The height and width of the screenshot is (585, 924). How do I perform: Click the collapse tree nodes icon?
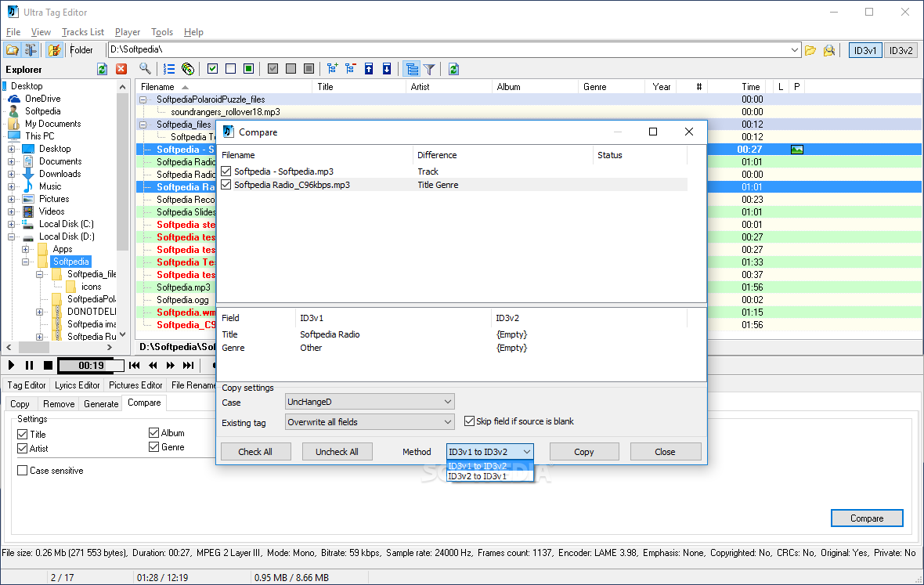pyautogui.click(x=351, y=69)
